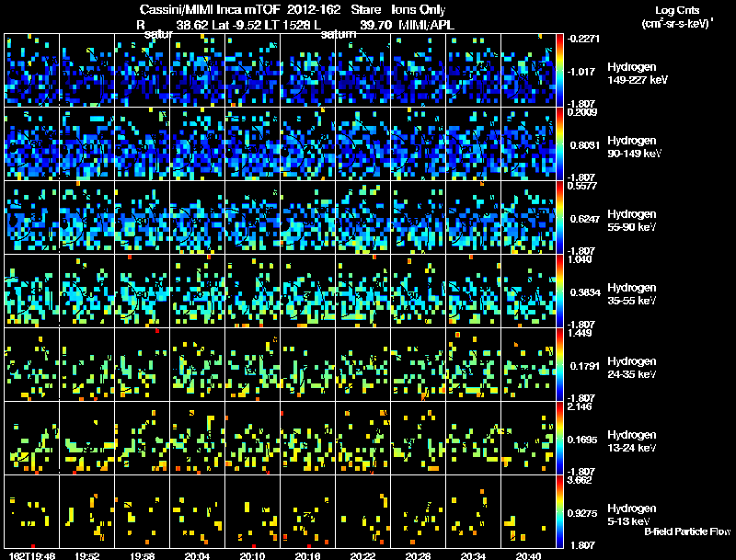Click the Hydrogen 35-55 keV row label
The width and height of the screenshot is (736, 560).
pos(632,293)
